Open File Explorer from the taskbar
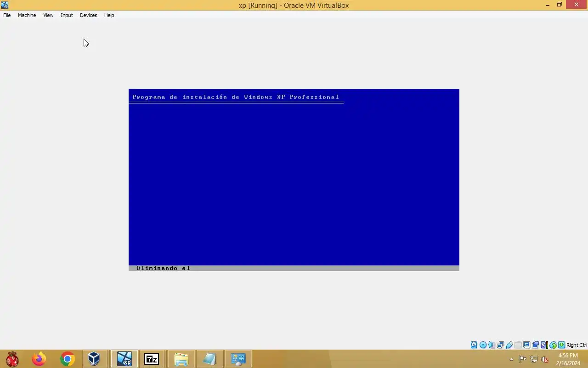The image size is (588, 368). coord(181,359)
